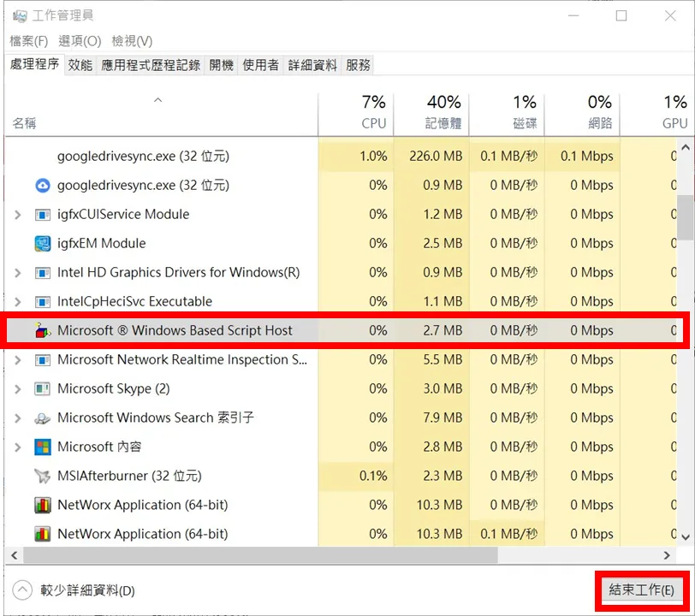Click the 較少詳細資料 circular arrow icon
This screenshot has width=695, height=616.
pos(22,589)
